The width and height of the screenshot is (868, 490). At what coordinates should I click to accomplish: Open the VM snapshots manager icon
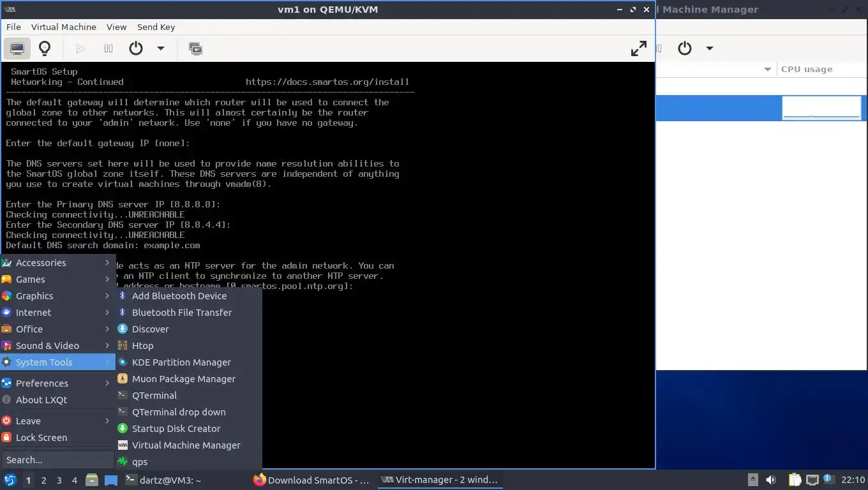(x=196, y=48)
